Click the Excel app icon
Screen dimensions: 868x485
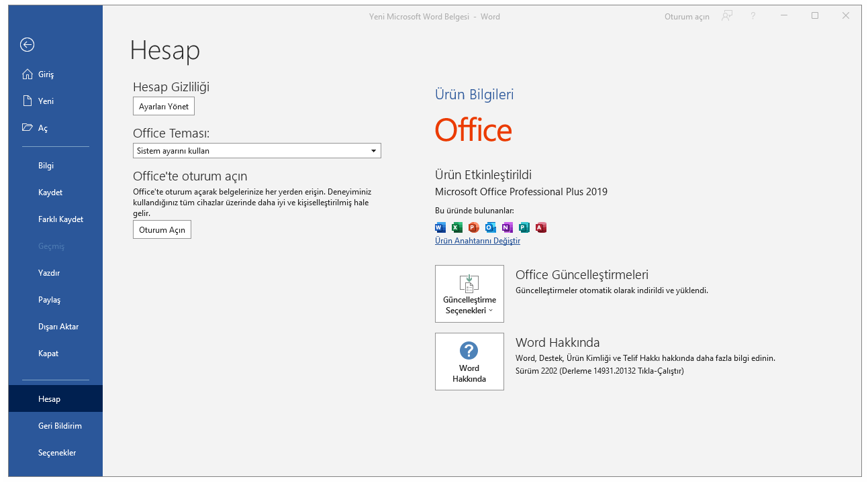click(x=457, y=227)
